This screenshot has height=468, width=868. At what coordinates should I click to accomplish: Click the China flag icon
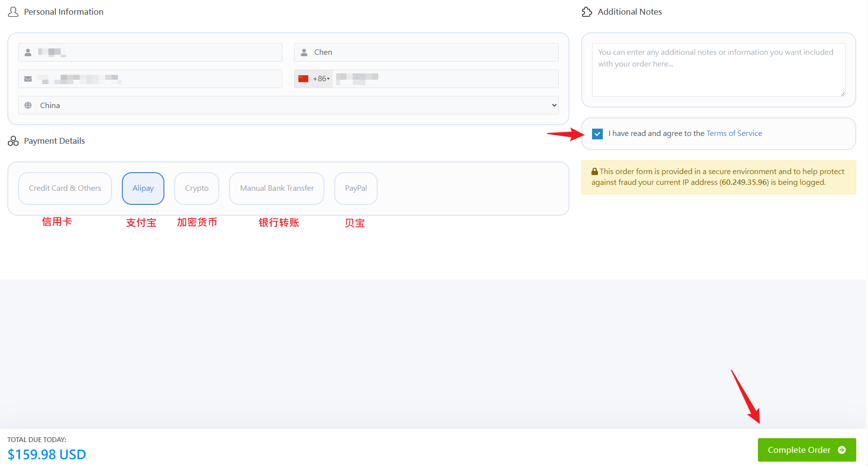click(303, 79)
